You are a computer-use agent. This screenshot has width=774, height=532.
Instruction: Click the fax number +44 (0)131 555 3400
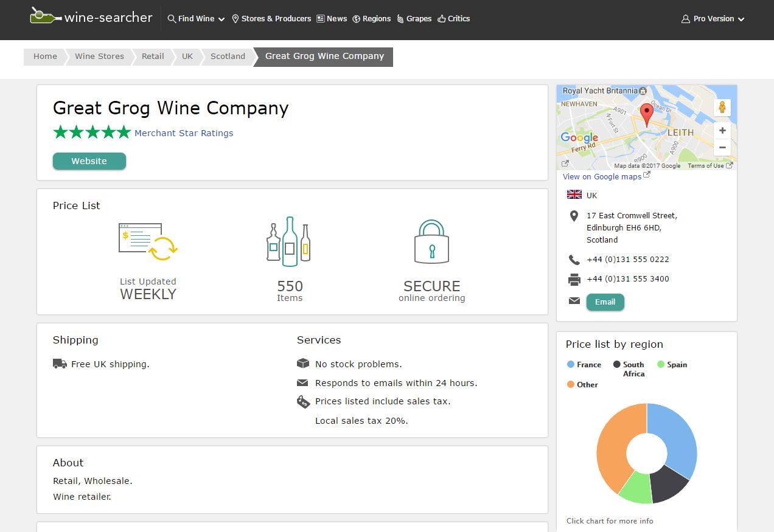pyautogui.click(x=628, y=279)
